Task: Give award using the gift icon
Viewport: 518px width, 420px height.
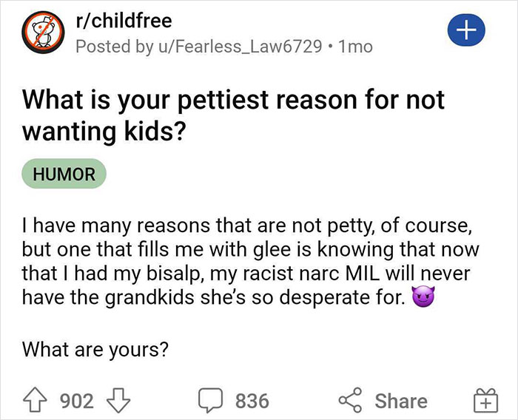Action: [x=482, y=402]
